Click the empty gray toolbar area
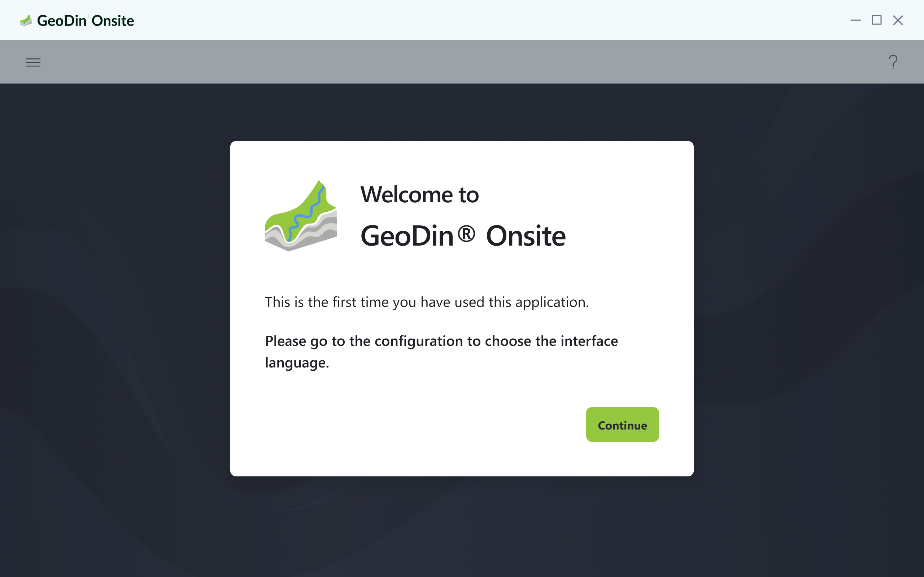The image size is (924, 577). pos(458,62)
